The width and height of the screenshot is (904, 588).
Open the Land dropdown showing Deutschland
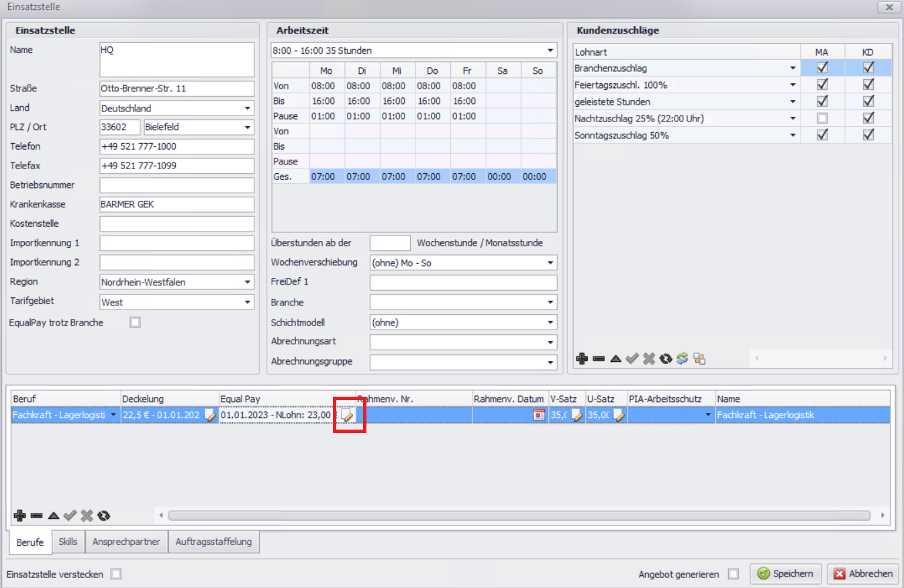pyautogui.click(x=248, y=108)
